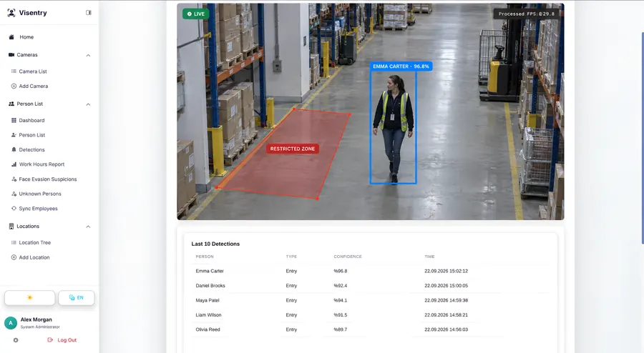
Task: Click the Dashboard grid icon
Action: tap(14, 120)
